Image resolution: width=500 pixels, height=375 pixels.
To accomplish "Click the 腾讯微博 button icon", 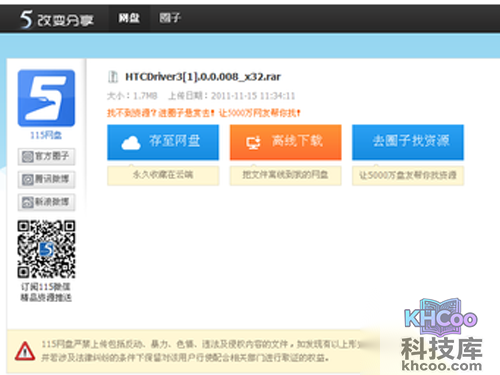I will (x=28, y=180).
